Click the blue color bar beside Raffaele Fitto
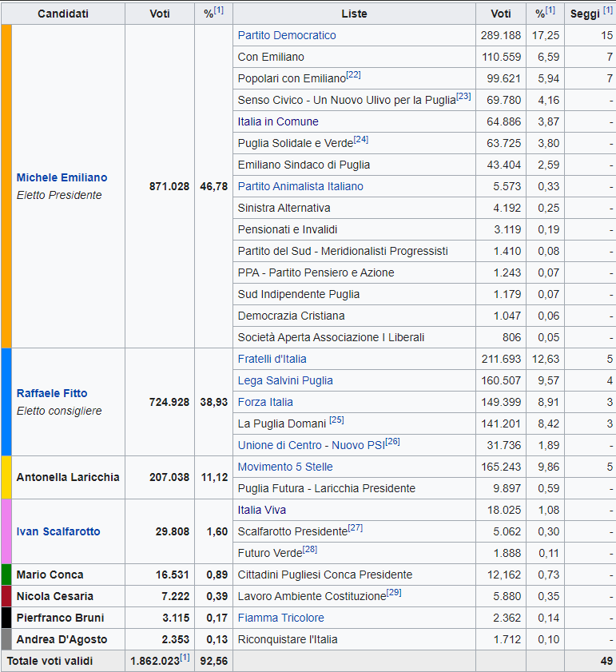This screenshot has height=672, width=616. pyautogui.click(x=6, y=402)
